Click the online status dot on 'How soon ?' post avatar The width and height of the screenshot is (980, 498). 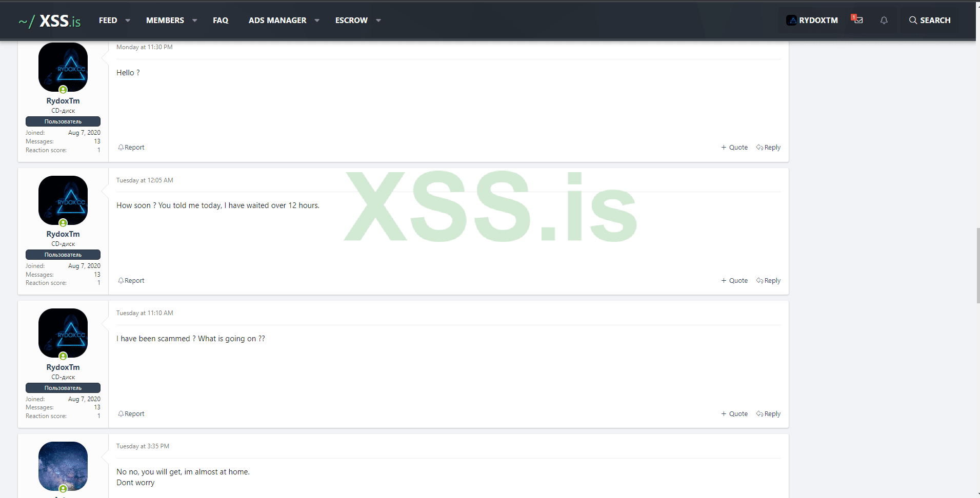(63, 223)
